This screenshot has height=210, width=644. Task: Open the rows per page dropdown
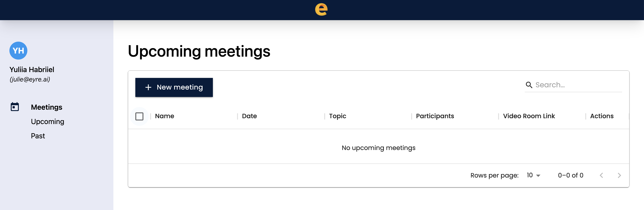534,176
